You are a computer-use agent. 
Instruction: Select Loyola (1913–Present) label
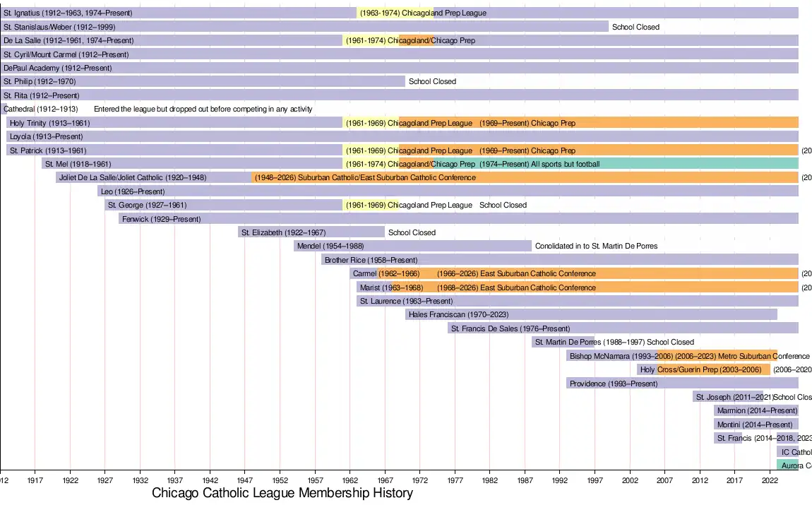(x=47, y=137)
